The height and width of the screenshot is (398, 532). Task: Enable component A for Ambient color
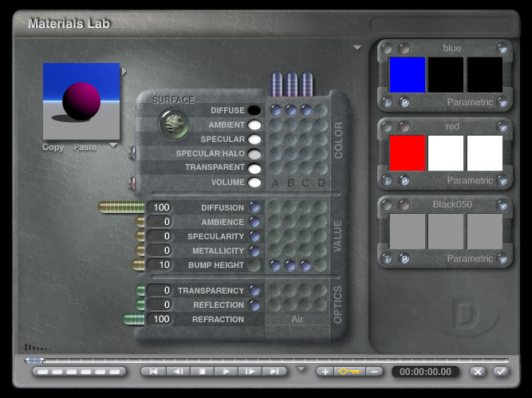coord(276,125)
